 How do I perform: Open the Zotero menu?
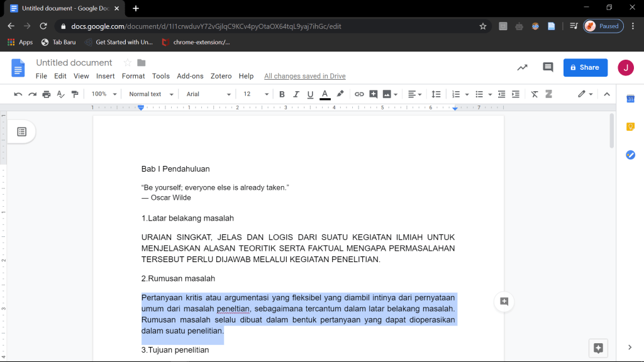pyautogui.click(x=221, y=76)
